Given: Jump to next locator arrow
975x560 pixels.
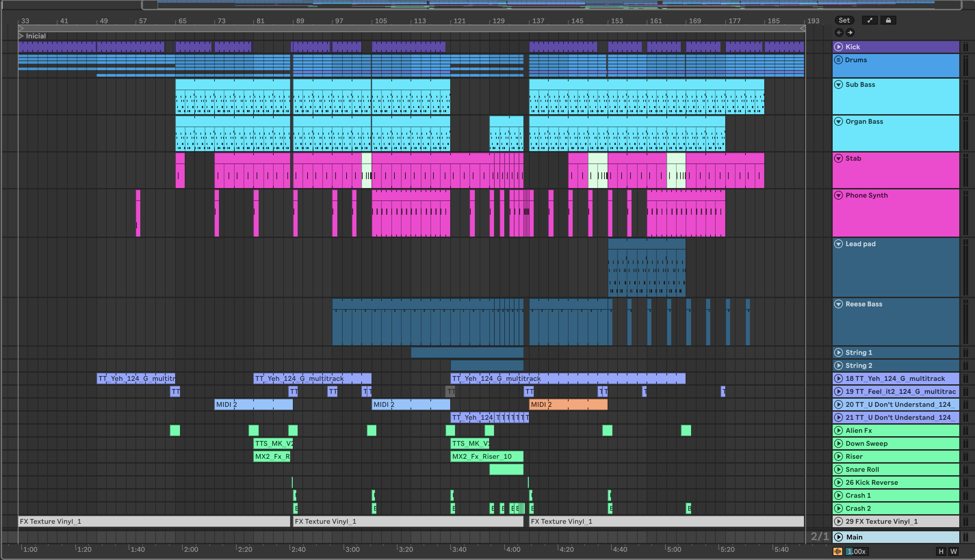Looking at the screenshot, I should point(850,33).
